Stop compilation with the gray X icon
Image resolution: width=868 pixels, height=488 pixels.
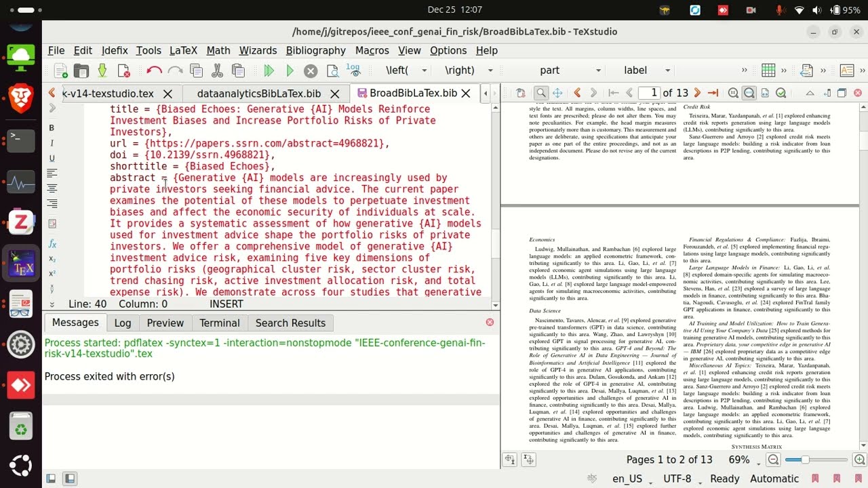(x=311, y=70)
